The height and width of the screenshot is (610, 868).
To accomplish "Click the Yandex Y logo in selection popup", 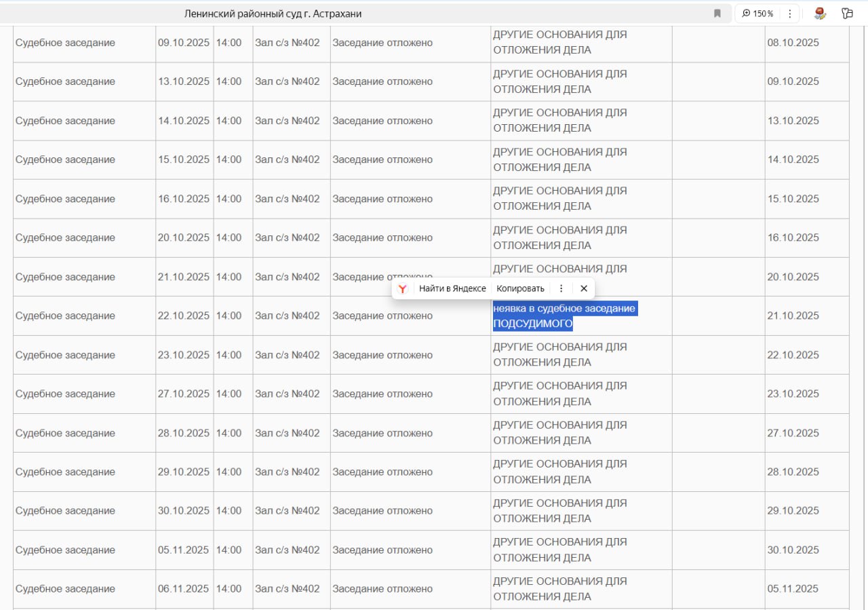I will click(x=403, y=288).
